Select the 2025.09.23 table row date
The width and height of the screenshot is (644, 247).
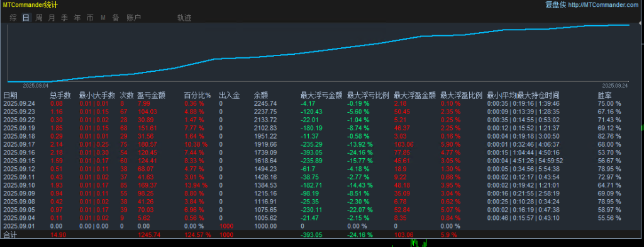click(19, 112)
